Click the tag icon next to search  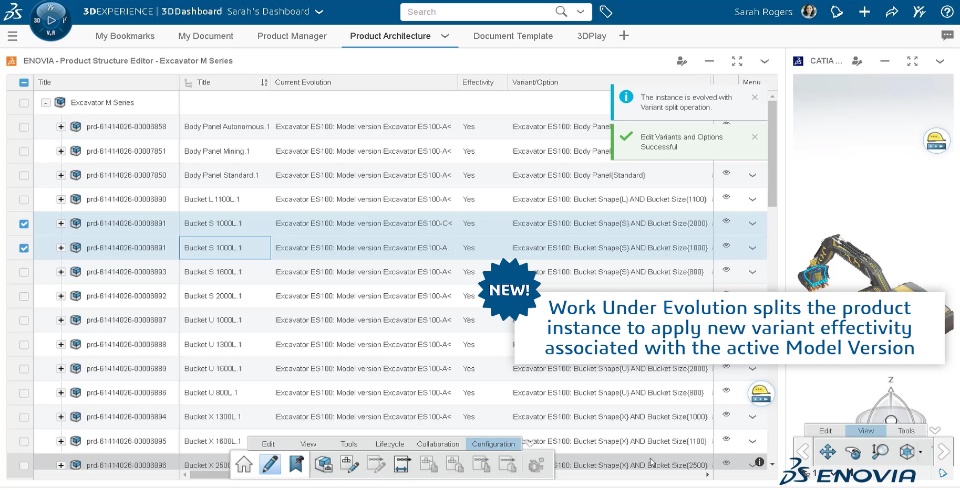tap(606, 12)
